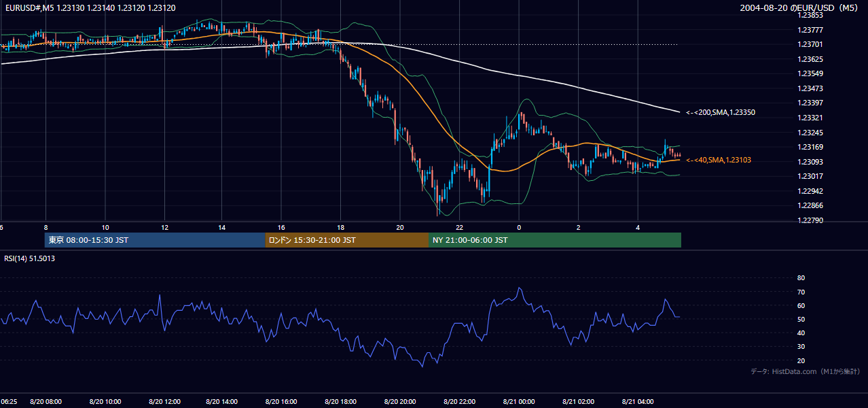The height and width of the screenshot is (408, 868).
Task: Click the 8/21 04:00 date label
Action: 637,402
